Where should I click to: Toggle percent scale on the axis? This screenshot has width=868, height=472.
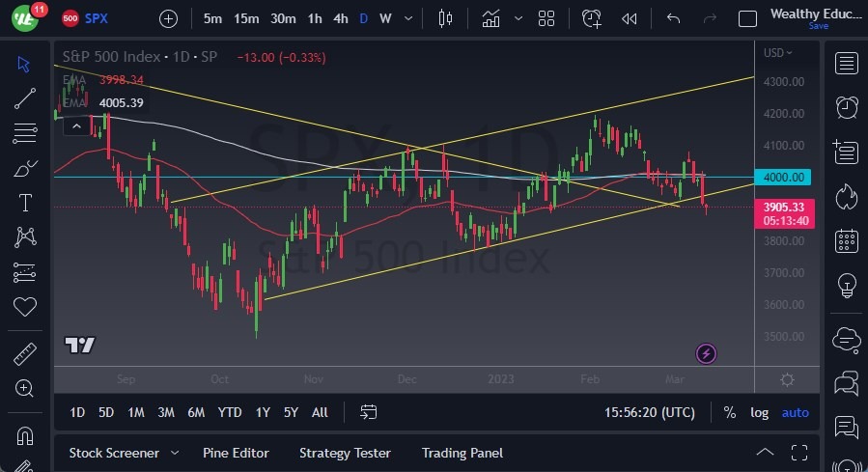[729, 412]
